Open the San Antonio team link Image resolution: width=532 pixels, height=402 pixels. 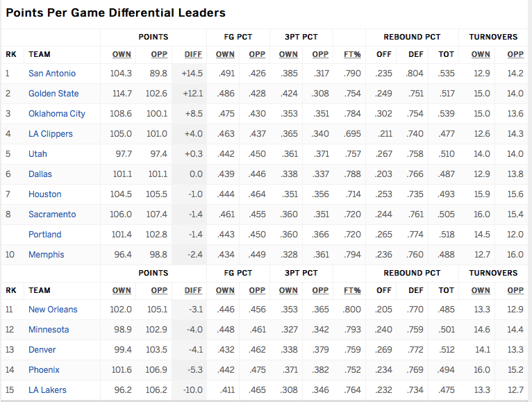(x=52, y=74)
